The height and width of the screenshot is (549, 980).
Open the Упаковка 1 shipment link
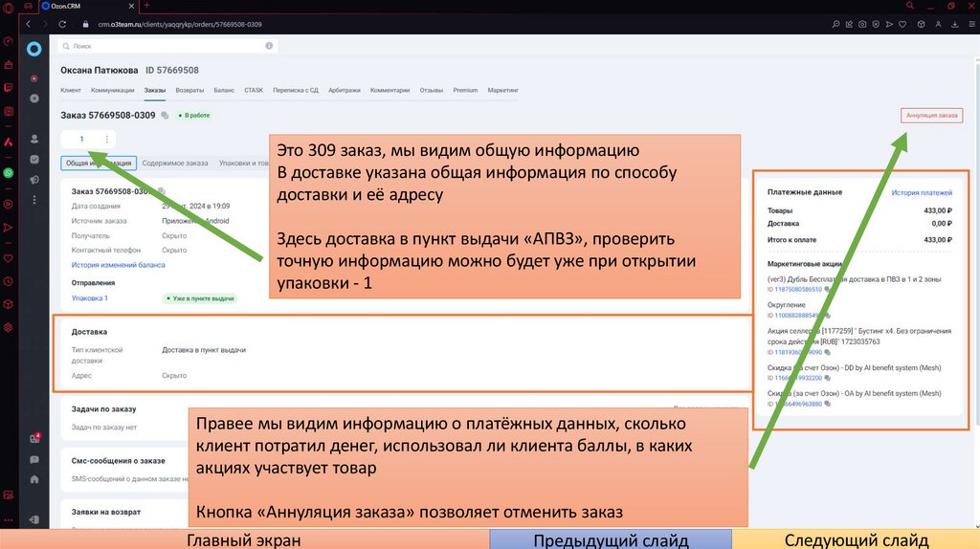coord(89,297)
